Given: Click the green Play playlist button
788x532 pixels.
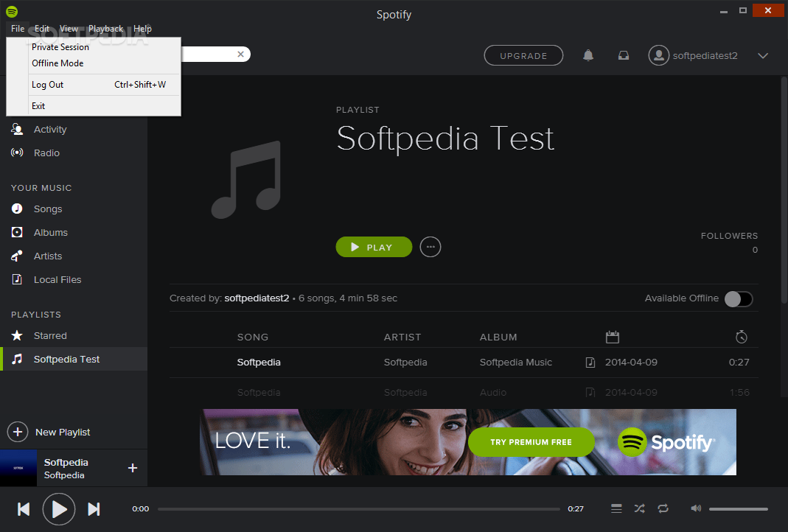Looking at the screenshot, I should coord(374,247).
